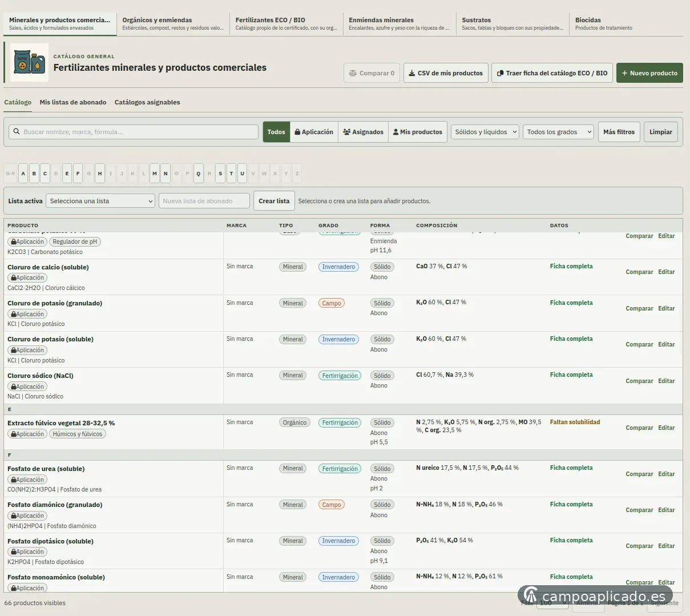Download CSV de mis productos
This screenshot has height=616, width=690.
tap(446, 73)
